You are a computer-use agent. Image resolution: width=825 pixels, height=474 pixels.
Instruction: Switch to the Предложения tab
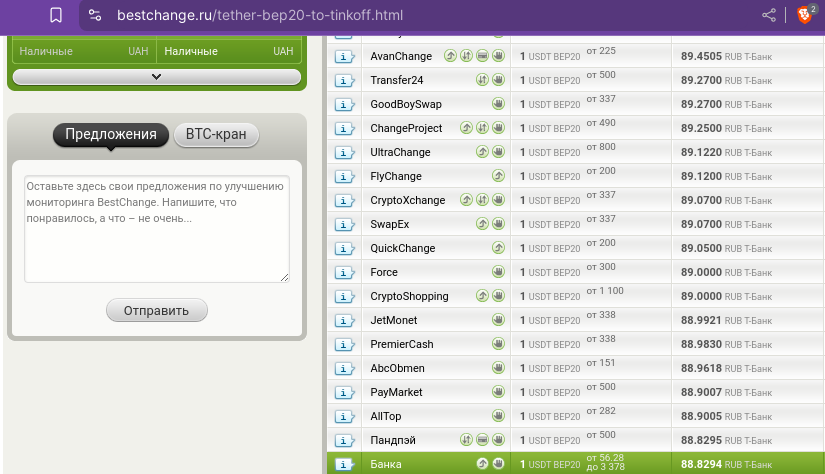click(111, 134)
